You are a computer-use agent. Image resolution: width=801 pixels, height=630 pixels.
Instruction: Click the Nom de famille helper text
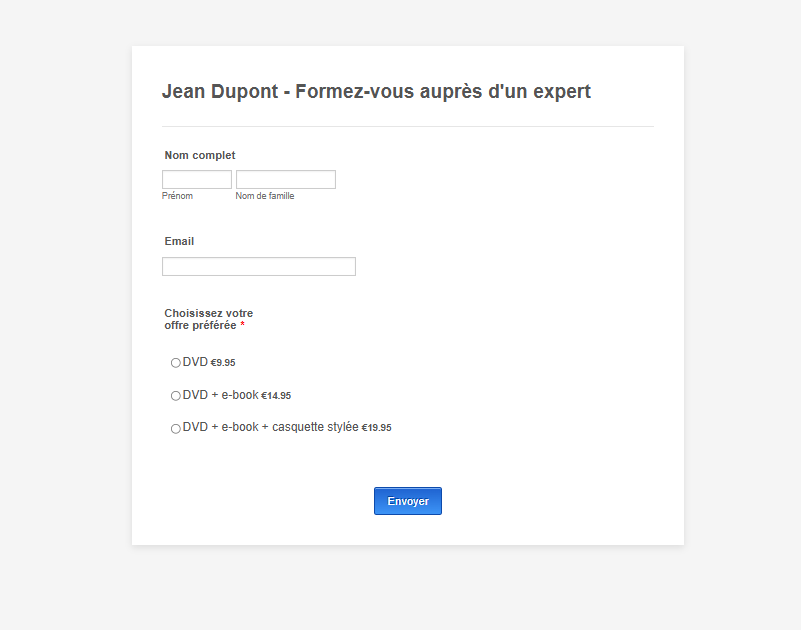[x=264, y=196]
